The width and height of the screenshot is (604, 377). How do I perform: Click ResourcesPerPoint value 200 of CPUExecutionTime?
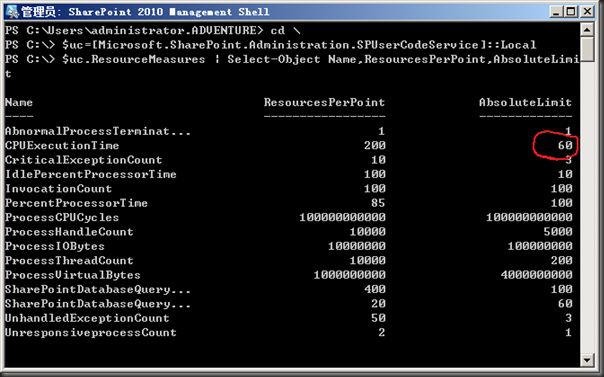[x=375, y=146]
